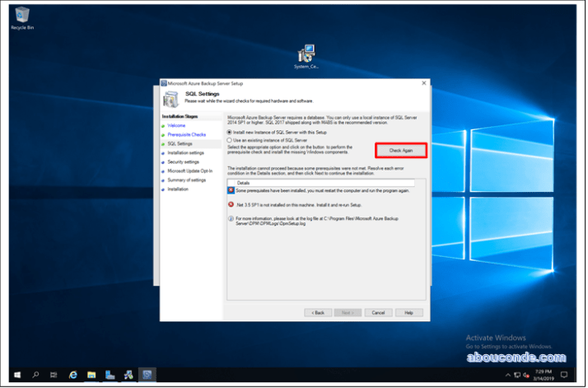This screenshot has height=388, width=588.
Task: Select Use an existing instance of SQL Server
Action: click(x=231, y=140)
